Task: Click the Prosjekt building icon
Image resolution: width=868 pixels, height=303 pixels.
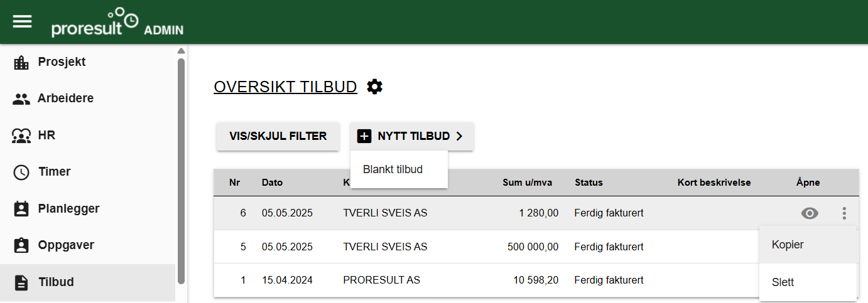Action: [x=21, y=62]
